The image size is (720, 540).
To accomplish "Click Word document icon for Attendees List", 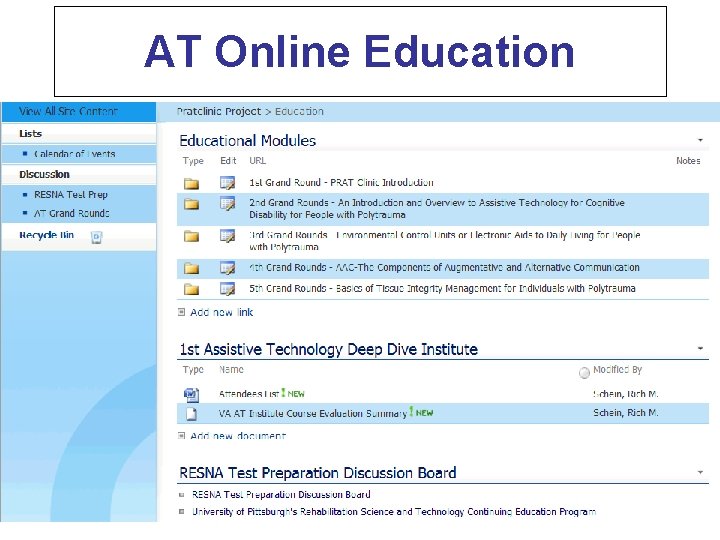I will coord(191,395).
